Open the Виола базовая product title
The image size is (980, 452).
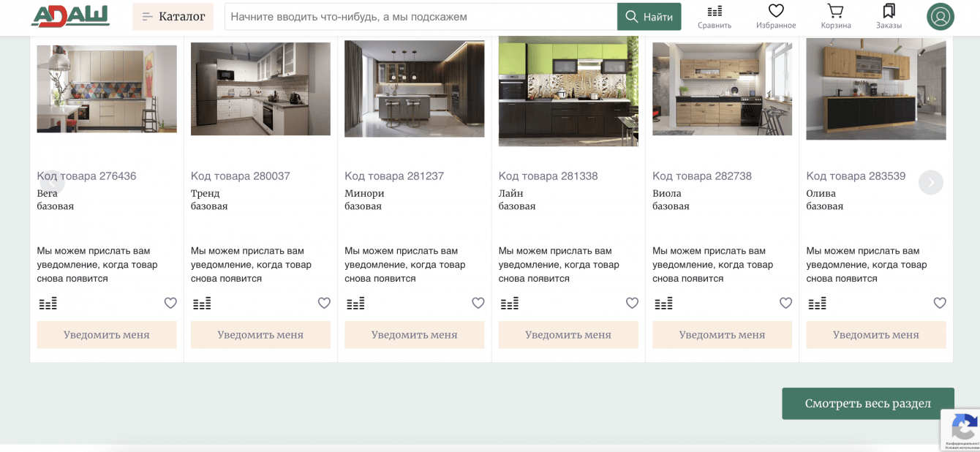671,200
